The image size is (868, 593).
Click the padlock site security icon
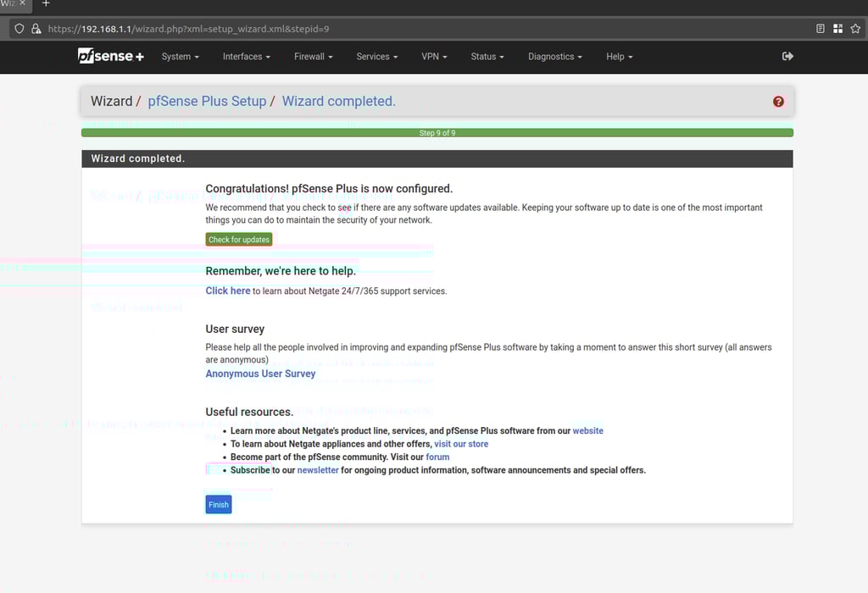36,29
